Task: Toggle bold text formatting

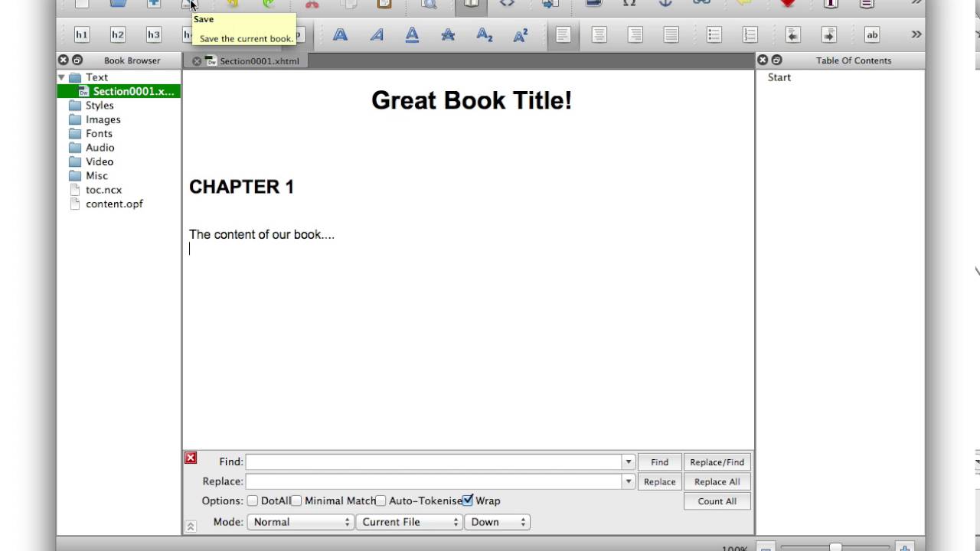Action: [340, 34]
